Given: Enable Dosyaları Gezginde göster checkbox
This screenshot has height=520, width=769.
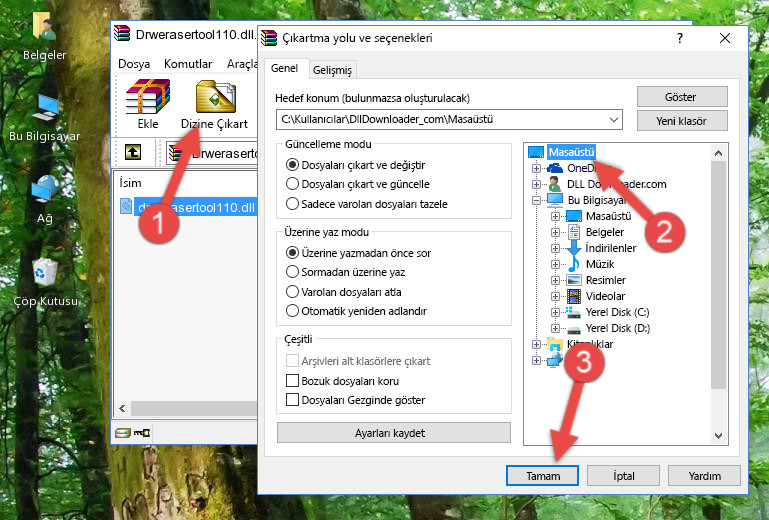Looking at the screenshot, I should 292,400.
